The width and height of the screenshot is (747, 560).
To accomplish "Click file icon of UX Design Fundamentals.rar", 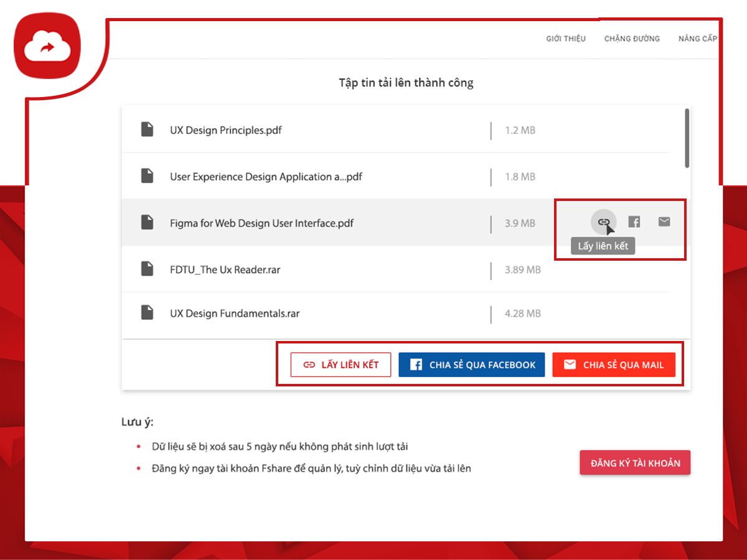I will pos(147,313).
